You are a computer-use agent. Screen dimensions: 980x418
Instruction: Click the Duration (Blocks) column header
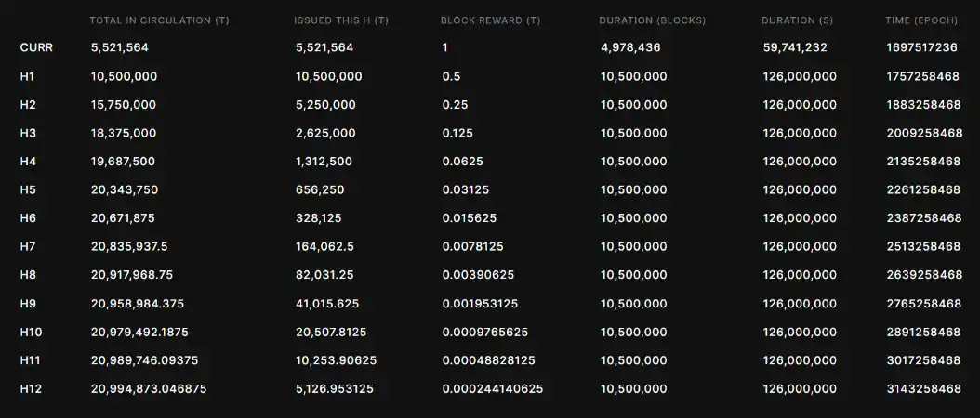pyautogui.click(x=653, y=20)
